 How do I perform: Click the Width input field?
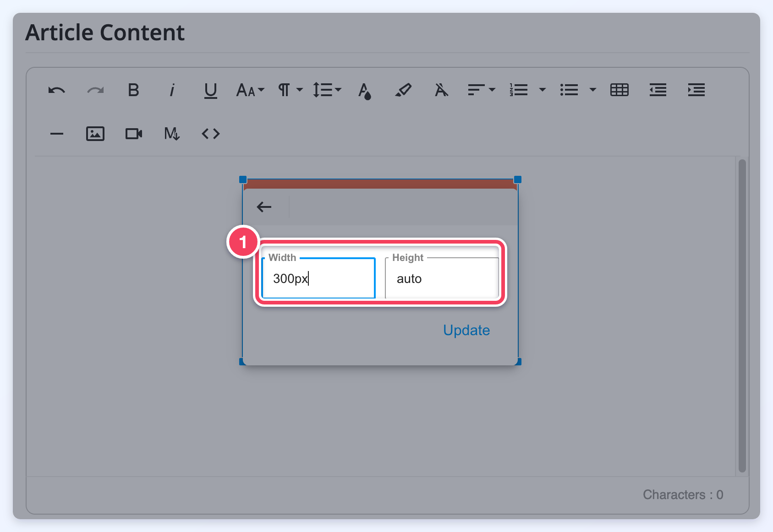click(319, 278)
